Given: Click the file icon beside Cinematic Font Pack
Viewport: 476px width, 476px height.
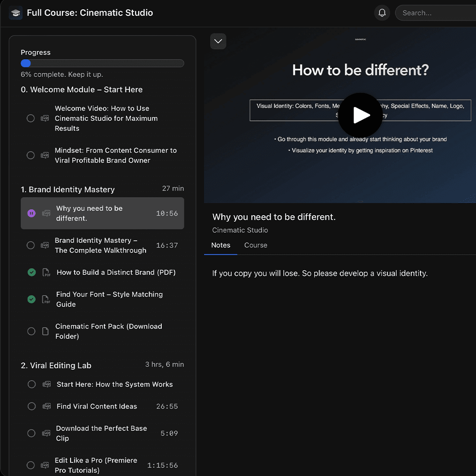Looking at the screenshot, I should pyautogui.click(x=45, y=331).
